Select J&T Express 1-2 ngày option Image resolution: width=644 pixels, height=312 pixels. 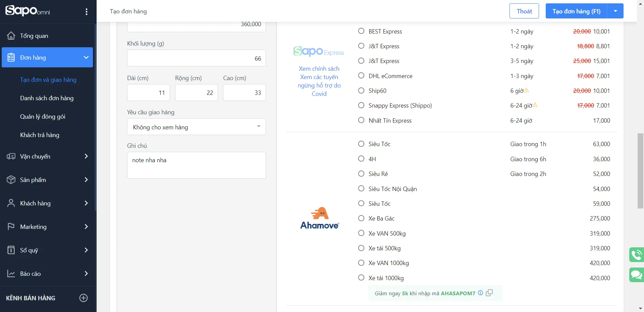point(361,46)
